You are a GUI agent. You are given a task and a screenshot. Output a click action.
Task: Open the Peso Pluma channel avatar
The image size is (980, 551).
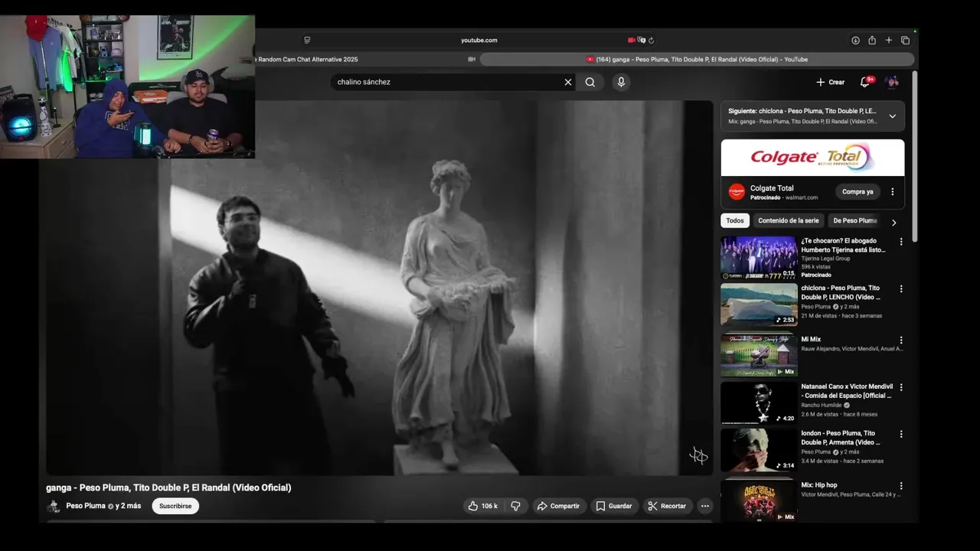point(54,506)
